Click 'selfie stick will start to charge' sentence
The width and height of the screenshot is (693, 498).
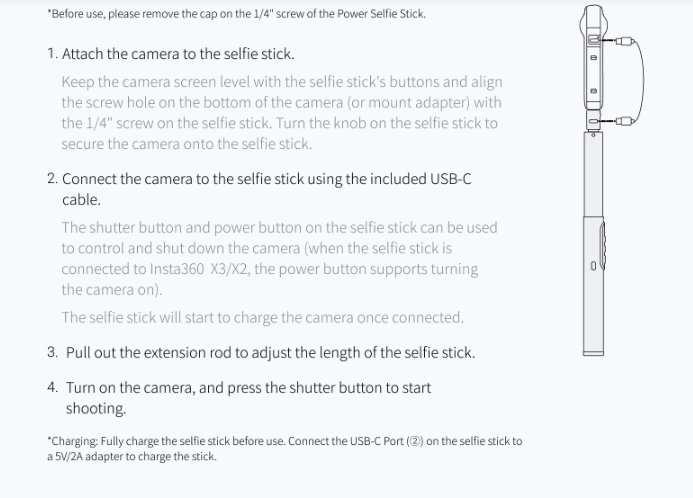pyautogui.click(x=262, y=318)
